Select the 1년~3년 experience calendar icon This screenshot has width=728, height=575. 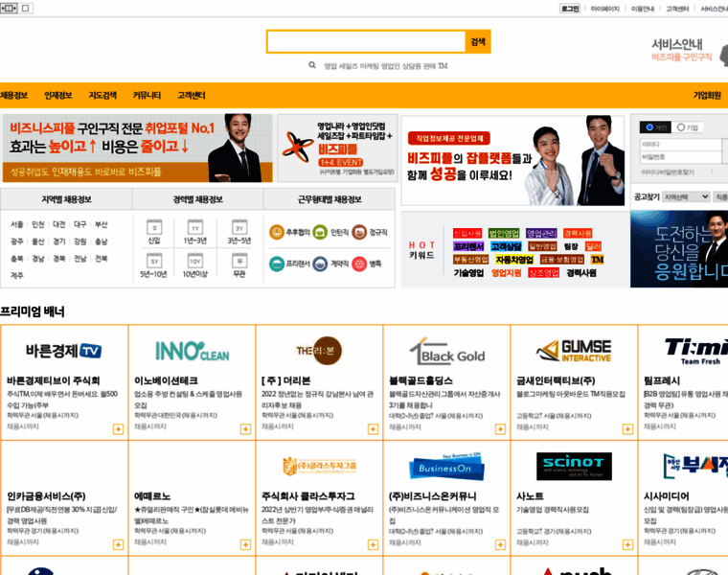(x=195, y=227)
